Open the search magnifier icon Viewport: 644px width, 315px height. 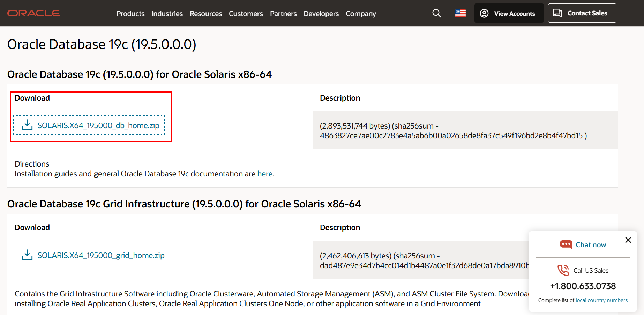(436, 13)
